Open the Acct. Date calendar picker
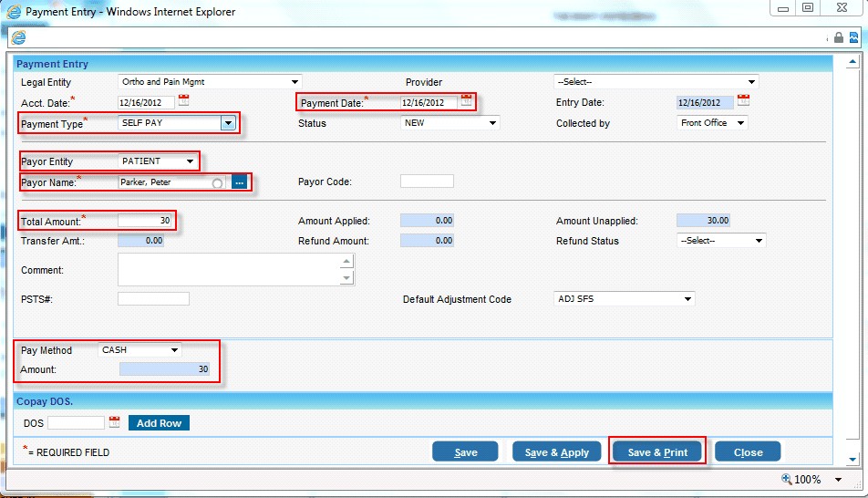 (183, 101)
